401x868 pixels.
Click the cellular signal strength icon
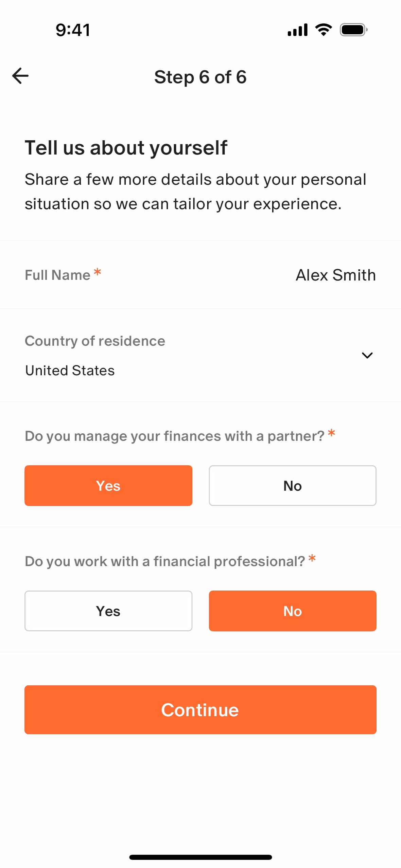pos(297,30)
